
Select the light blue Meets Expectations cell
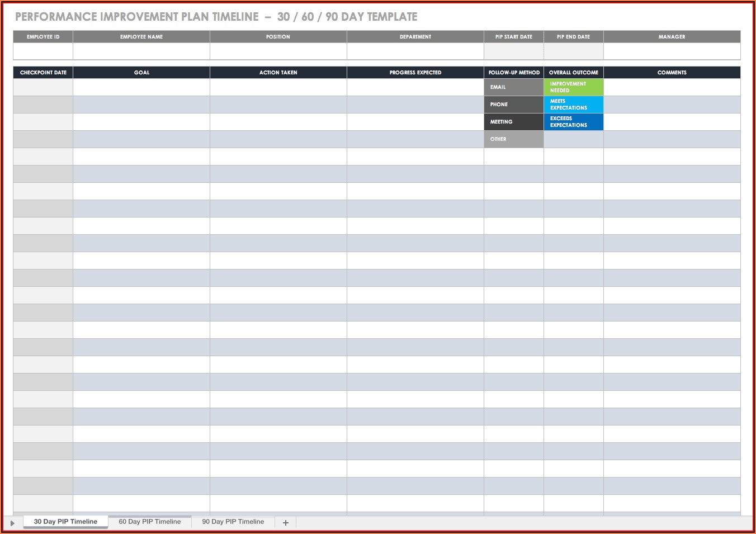[573, 105]
